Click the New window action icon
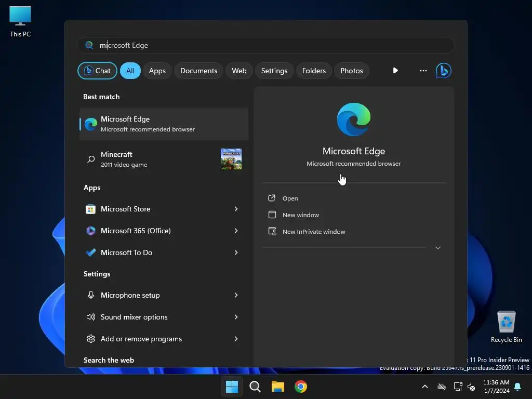Viewport: 532px width, 399px height. [272, 215]
